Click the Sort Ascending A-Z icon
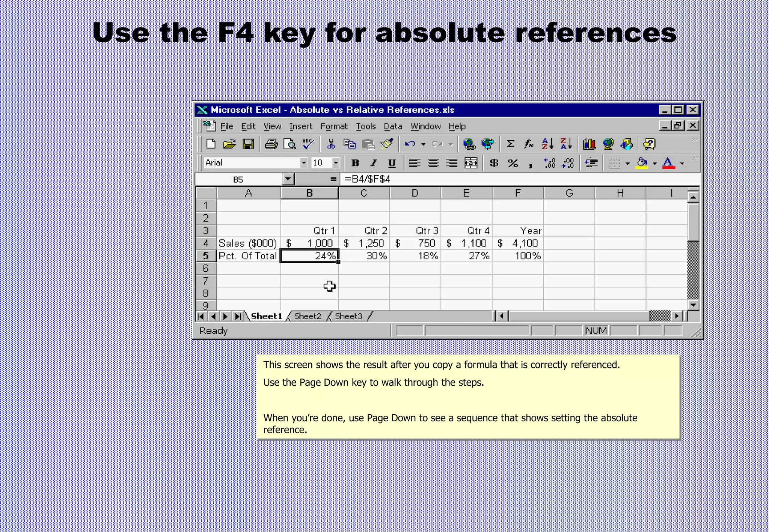769x532 pixels. point(547,144)
